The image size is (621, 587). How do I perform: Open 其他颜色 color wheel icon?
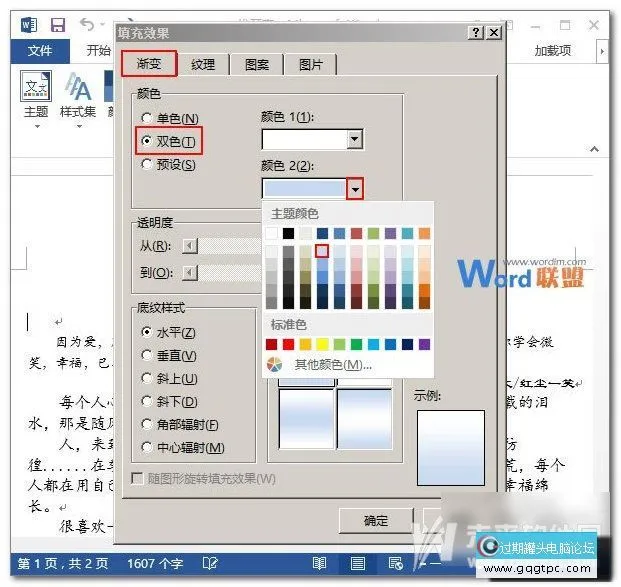coord(274,364)
